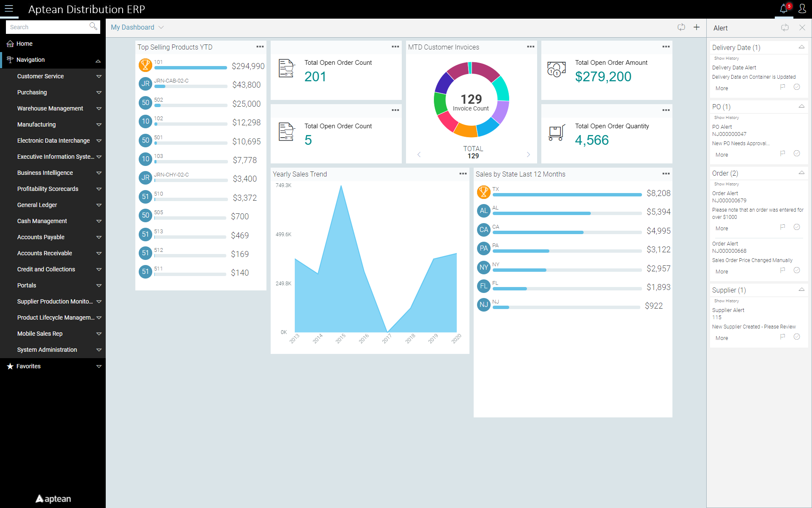Open the hamburger navigation menu
The image size is (812, 508).
click(x=9, y=9)
